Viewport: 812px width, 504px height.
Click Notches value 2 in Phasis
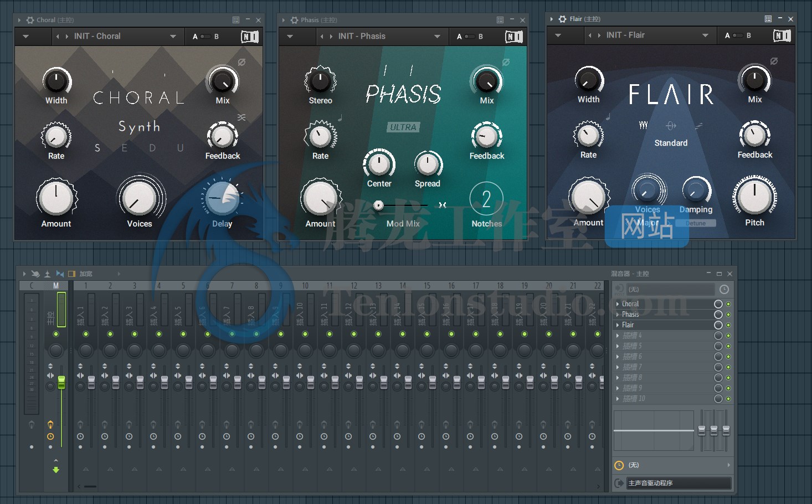point(486,199)
